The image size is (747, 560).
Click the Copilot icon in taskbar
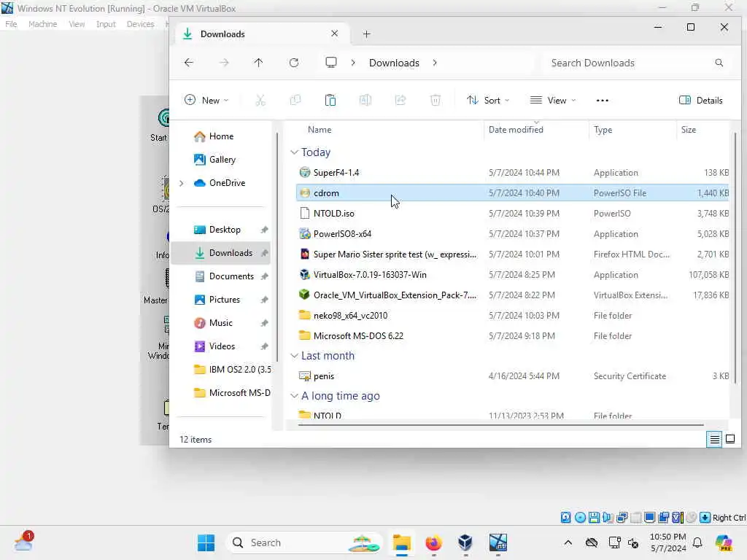pyautogui.click(x=724, y=542)
